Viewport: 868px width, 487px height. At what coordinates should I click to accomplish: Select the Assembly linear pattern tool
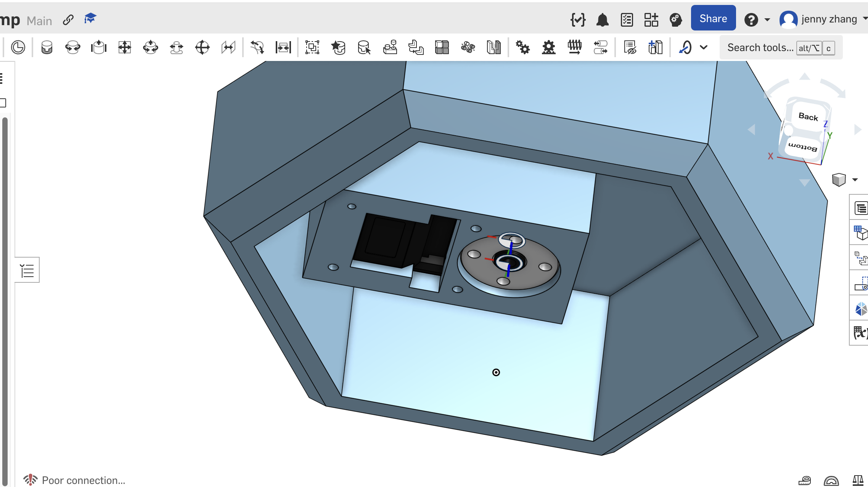[x=416, y=48]
